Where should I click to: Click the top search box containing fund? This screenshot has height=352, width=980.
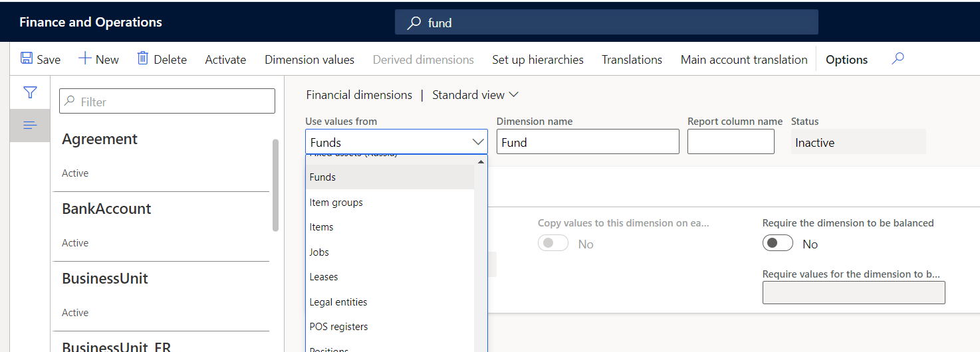point(606,22)
